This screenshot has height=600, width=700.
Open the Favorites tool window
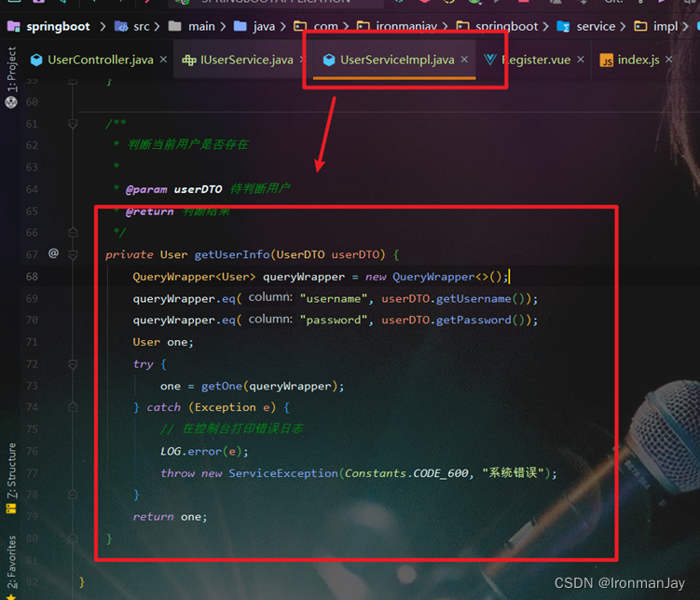(x=11, y=562)
